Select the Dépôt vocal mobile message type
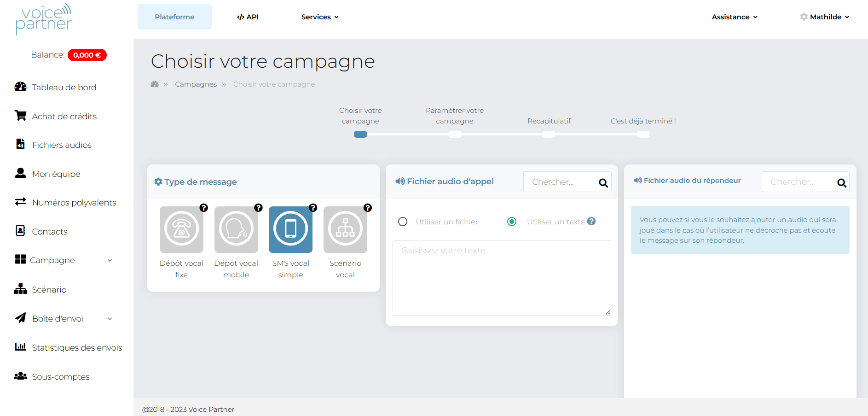This screenshot has height=416, width=868. pos(236,229)
